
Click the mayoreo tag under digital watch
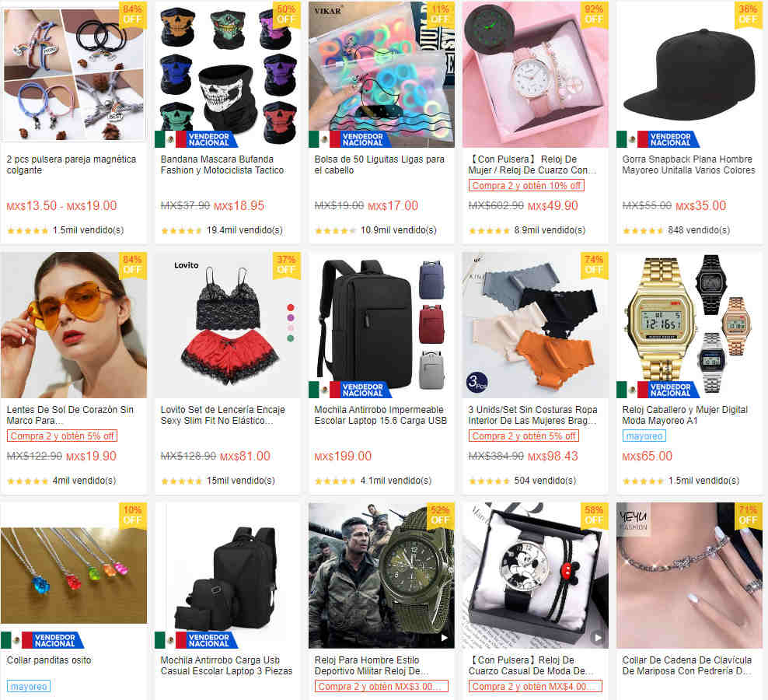pyautogui.click(x=644, y=436)
